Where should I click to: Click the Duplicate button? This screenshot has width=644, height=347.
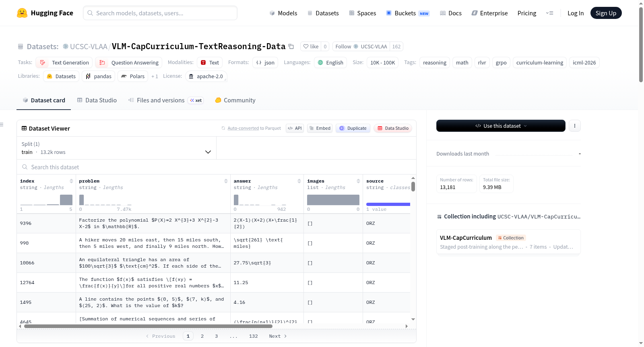(x=353, y=129)
